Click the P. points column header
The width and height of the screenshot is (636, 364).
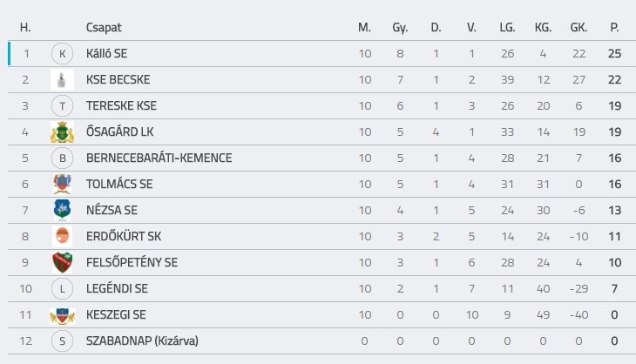[614, 28]
